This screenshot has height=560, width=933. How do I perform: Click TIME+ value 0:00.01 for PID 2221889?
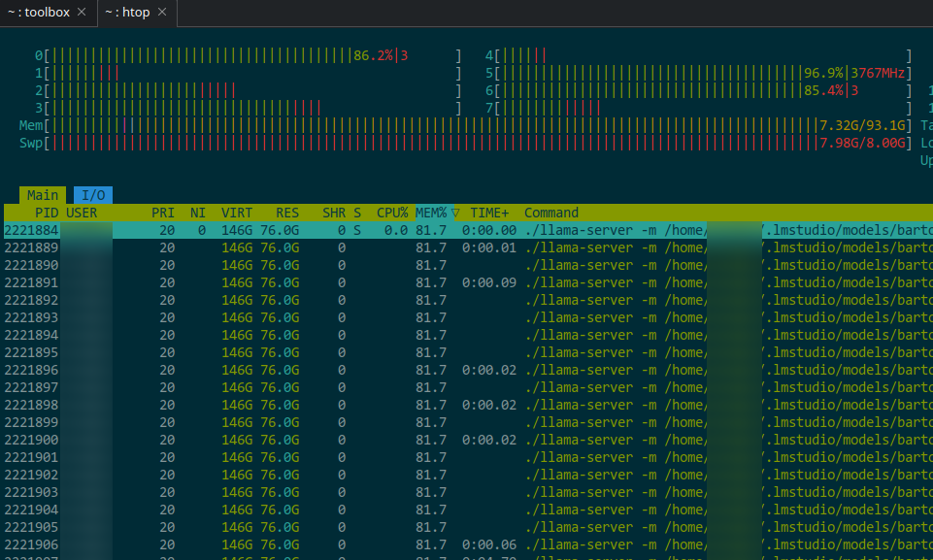click(489, 247)
